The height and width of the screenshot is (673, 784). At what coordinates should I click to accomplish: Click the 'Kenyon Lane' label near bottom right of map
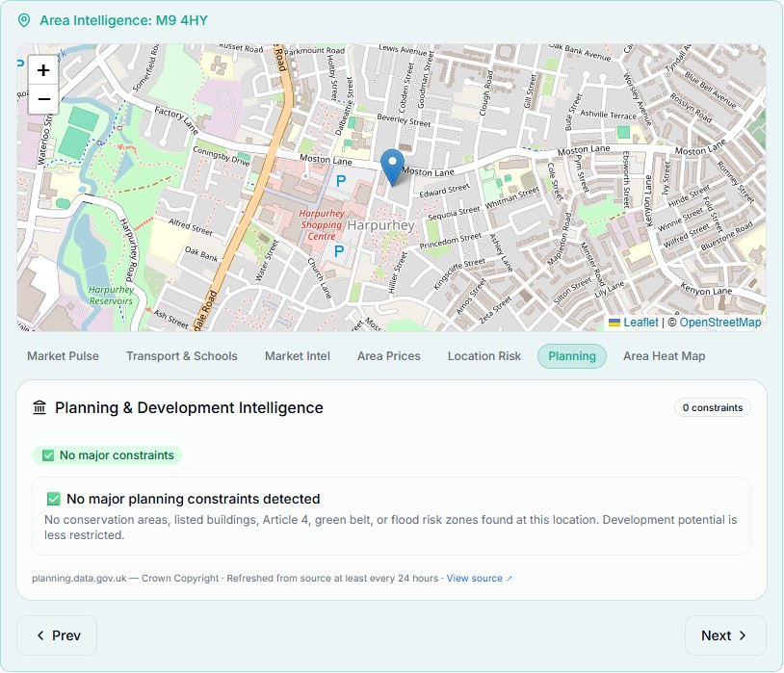(706, 289)
